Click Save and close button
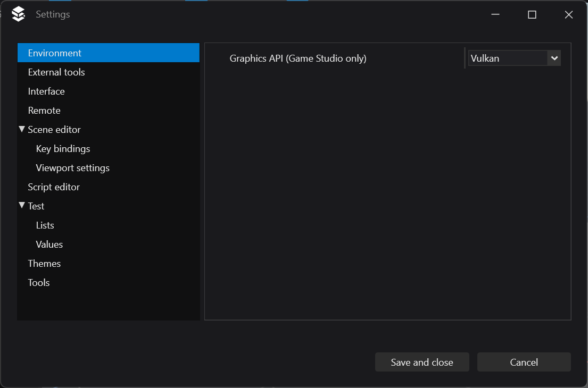 click(422, 362)
